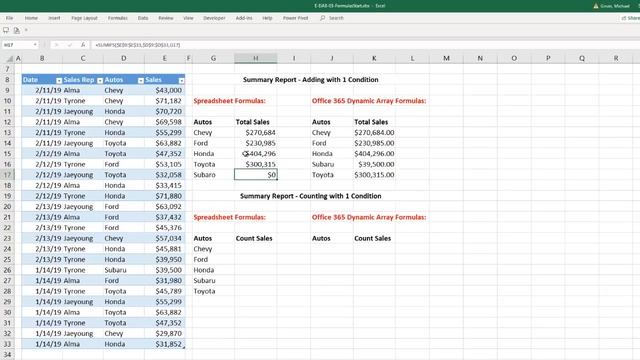
Task: Click the Share button
Action: 631,18
